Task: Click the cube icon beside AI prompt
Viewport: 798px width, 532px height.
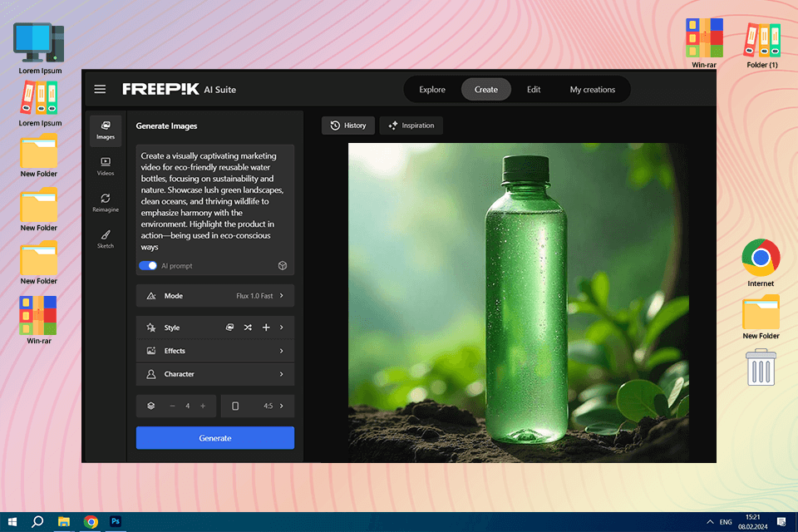Action: coord(283,265)
